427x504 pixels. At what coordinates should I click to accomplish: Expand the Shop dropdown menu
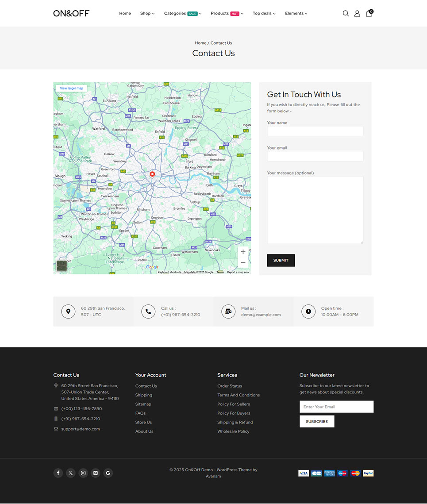(147, 14)
